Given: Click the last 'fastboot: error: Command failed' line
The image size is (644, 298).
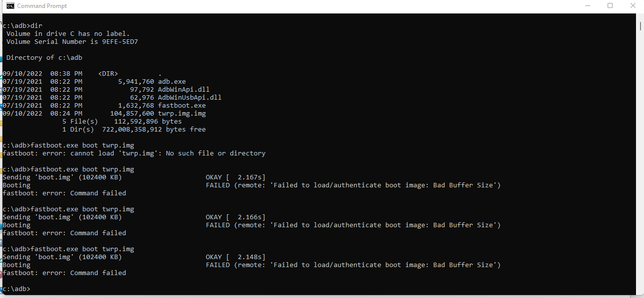Looking at the screenshot, I should (x=64, y=273).
